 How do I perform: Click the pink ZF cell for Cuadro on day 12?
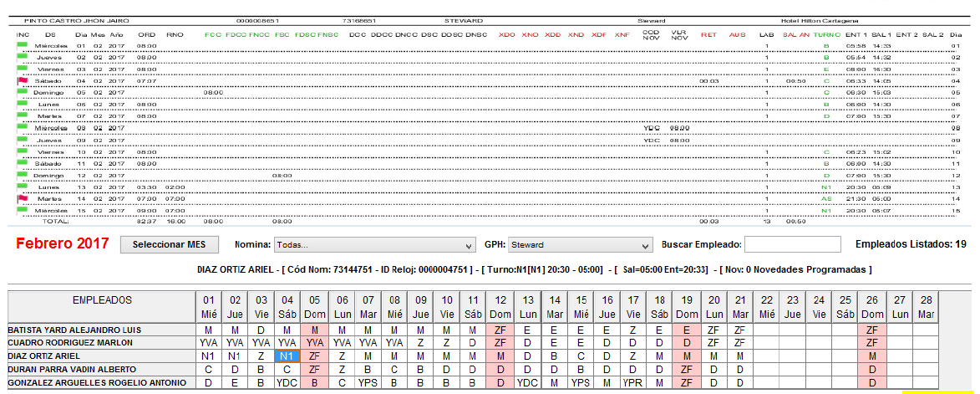pos(500,343)
